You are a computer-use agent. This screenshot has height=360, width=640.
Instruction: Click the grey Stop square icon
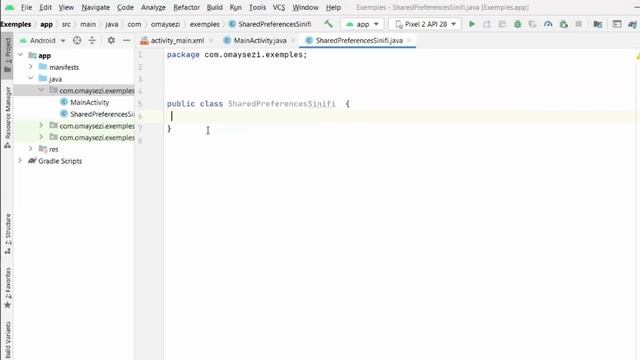(x=578, y=24)
